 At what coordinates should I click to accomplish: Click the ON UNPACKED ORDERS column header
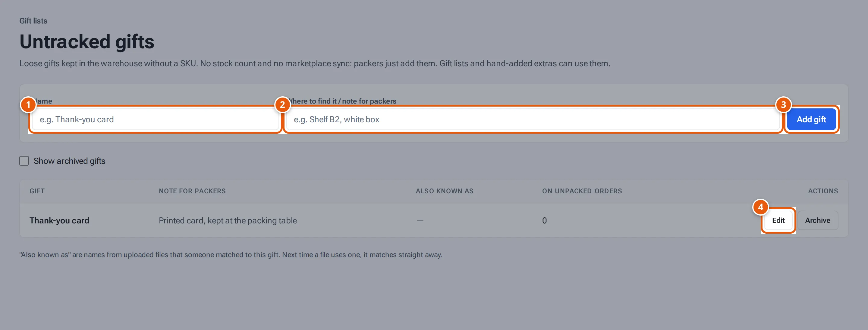tap(582, 191)
